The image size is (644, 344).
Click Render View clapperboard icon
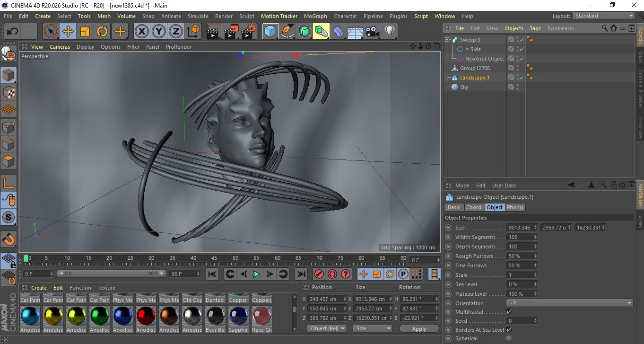tap(214, 32)
